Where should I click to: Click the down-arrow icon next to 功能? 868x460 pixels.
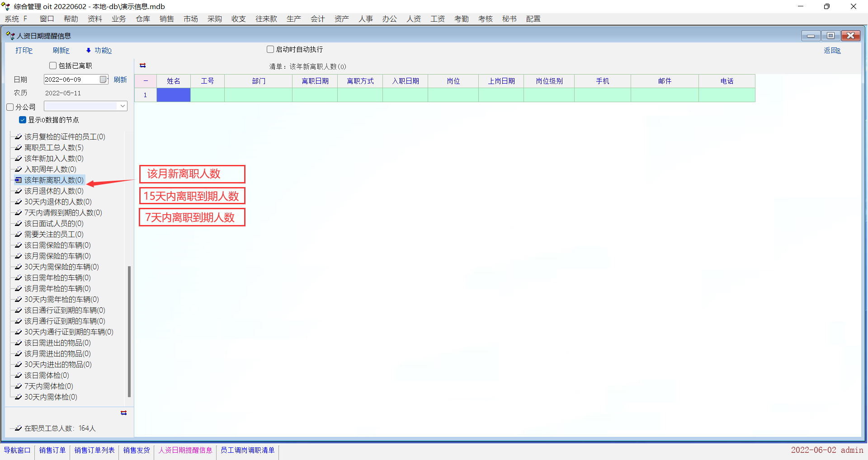[x=88, y=51]
